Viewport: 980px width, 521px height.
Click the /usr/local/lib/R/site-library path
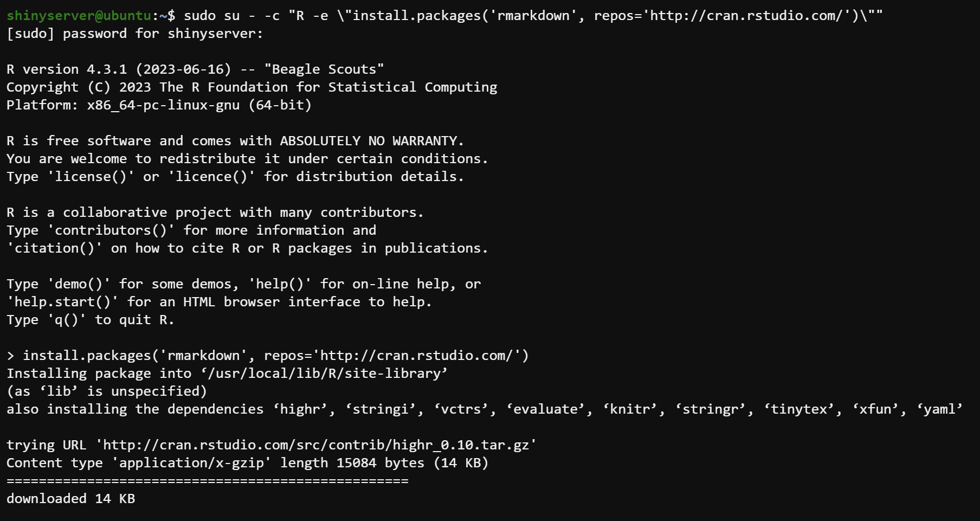pos(324,374)
